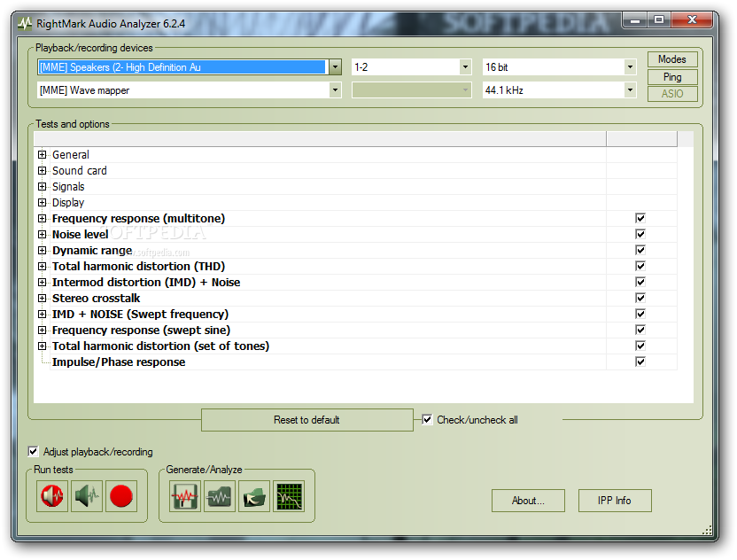Select the Sound card tree label
737x560 pixels.
click(80, 171)
